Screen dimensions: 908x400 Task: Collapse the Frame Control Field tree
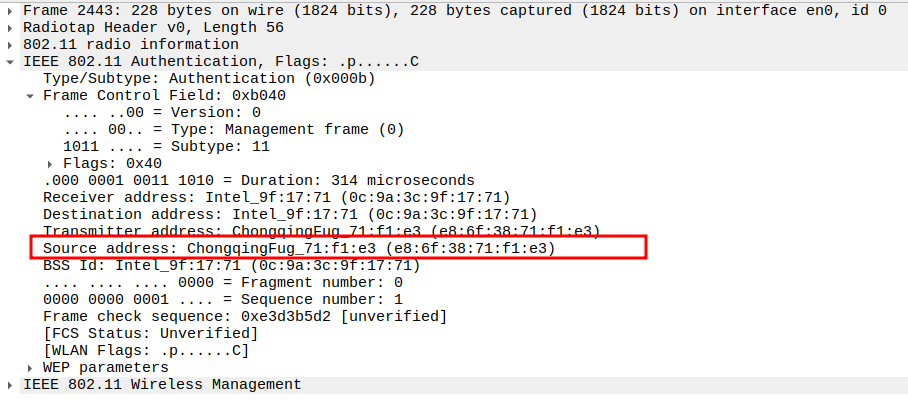[x=30, y=96]
